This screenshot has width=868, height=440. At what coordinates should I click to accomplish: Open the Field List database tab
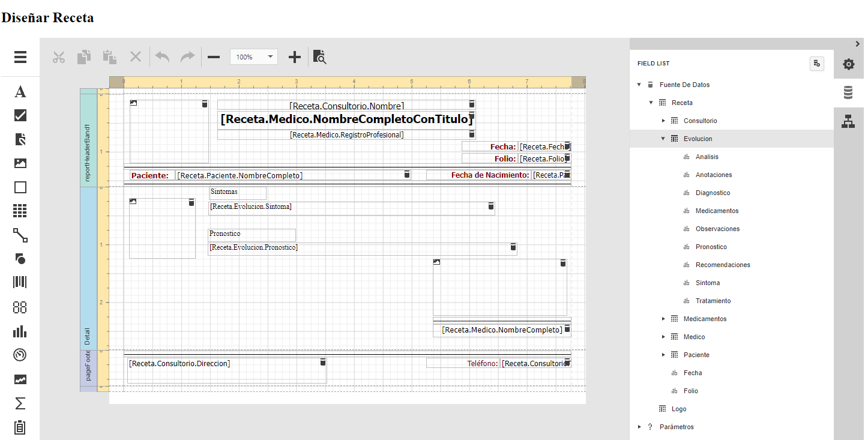(x=849, y=92)
